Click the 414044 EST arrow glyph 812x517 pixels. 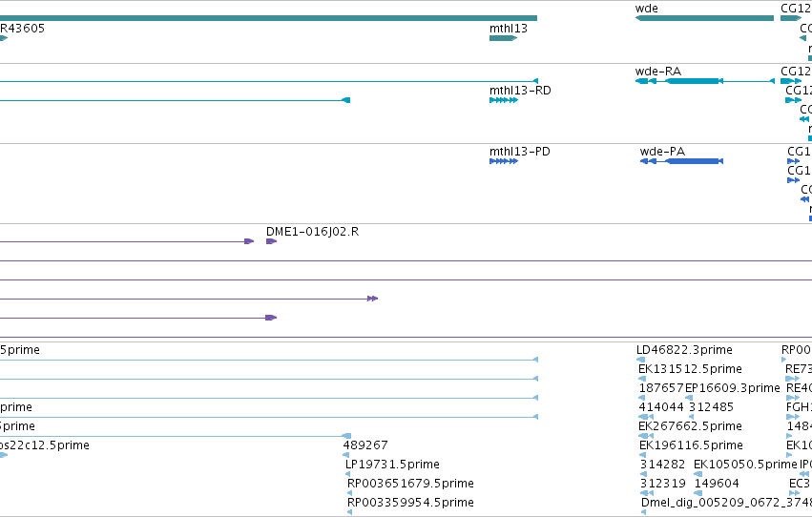point(646,417)
